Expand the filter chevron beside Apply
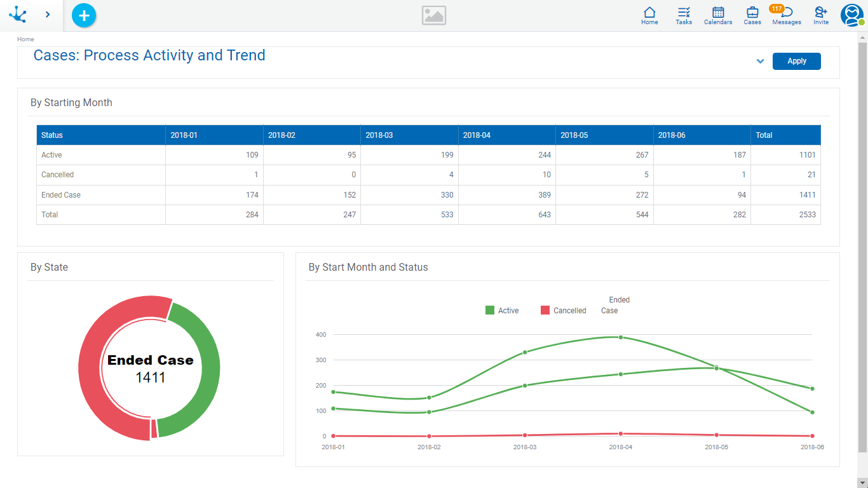The height and width of the screenshot is (488, 868). [x=760, y=62]
